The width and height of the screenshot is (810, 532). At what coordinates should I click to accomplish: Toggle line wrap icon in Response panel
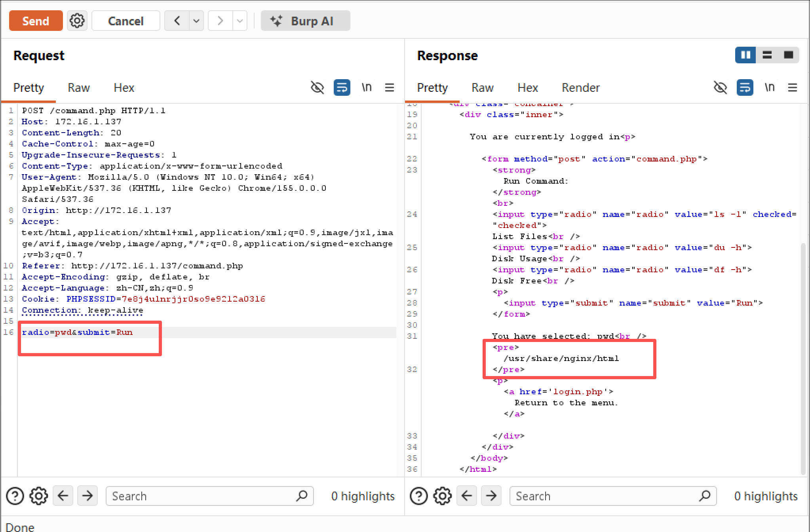[x=745, y=87]
